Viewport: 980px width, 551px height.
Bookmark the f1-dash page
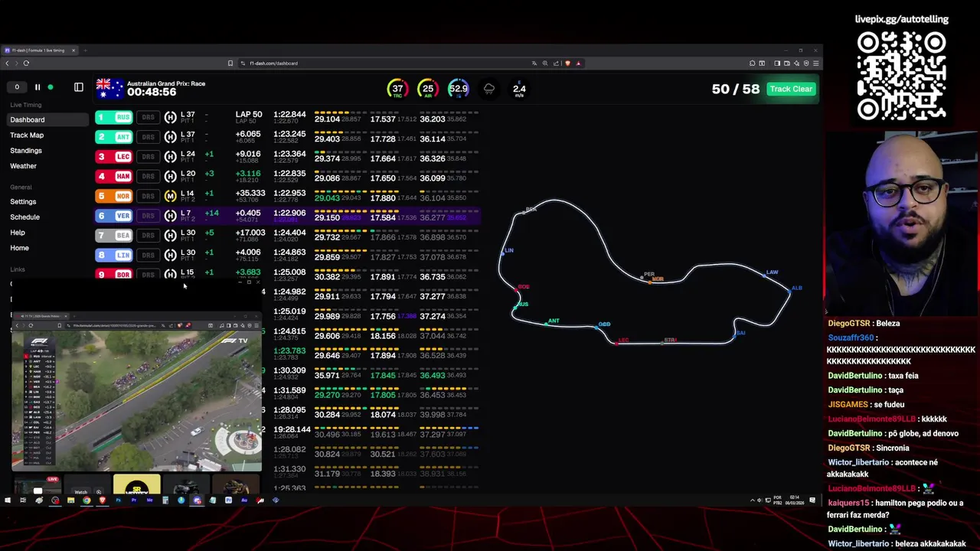coord(230,64)
